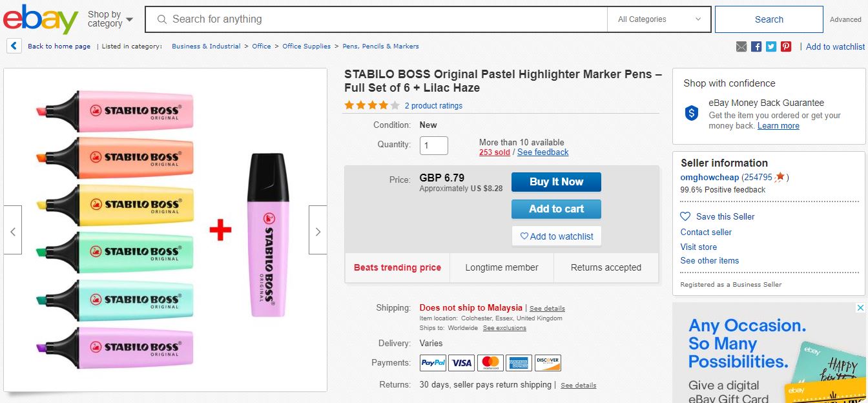Share listing via Facebook icon
Image resolution: width=868 pixels, height=403 pixels.
click(756, 46)
